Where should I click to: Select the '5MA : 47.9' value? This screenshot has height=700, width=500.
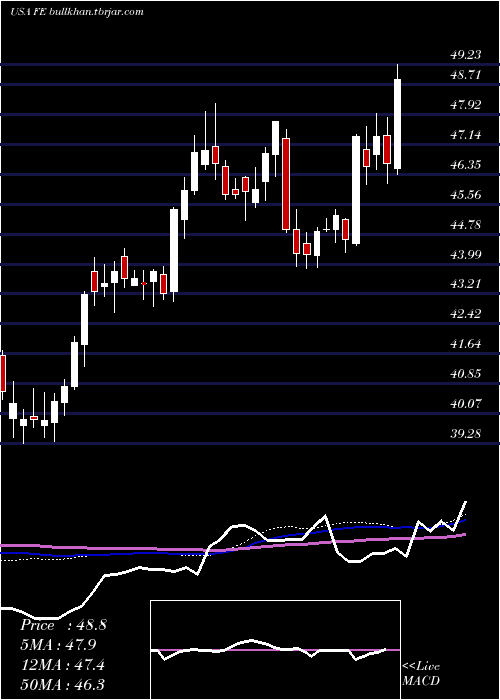pyautogui.click(x=58, y=645)
